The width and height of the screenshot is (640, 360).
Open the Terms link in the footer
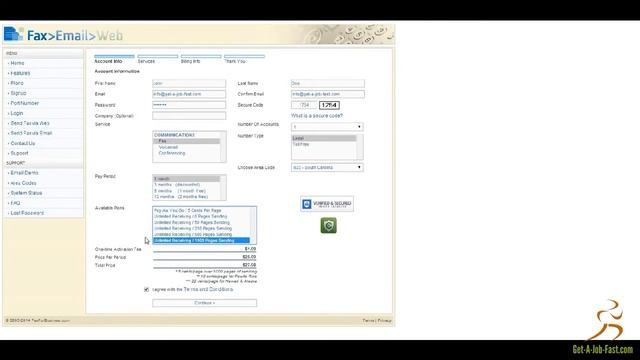(368, 321)
